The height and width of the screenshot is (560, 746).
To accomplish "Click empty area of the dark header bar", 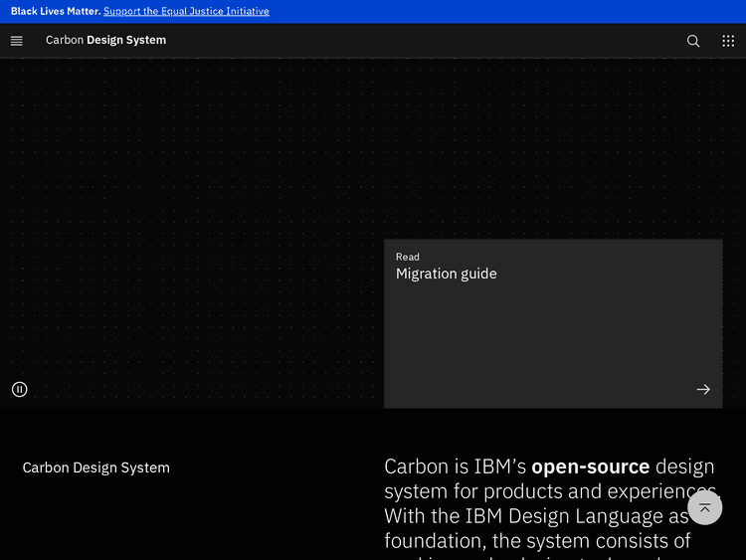I will tap(418, 41).
